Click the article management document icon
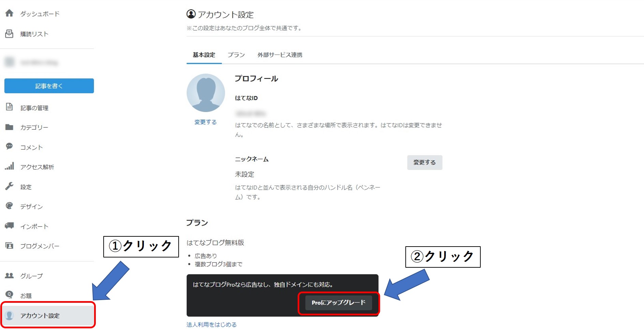Image resolution: width=644 pixels, height=329 pixels. [9, 107]
